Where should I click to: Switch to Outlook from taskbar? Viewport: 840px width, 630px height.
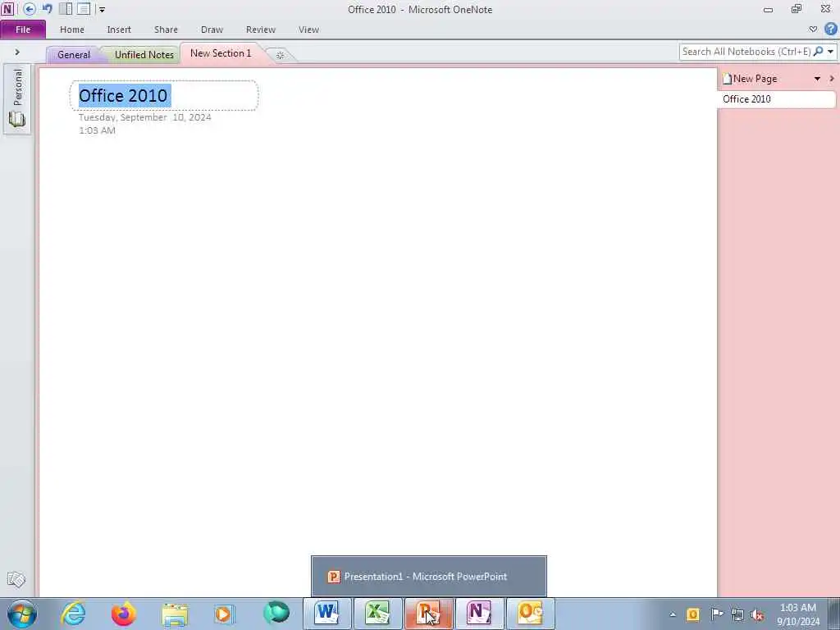pyautogui.click(x=531, y=614)
